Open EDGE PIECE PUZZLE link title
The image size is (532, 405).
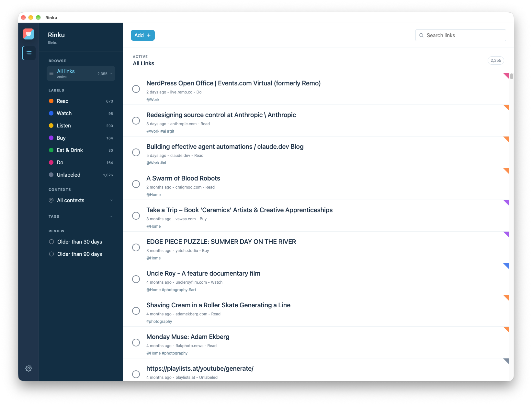221,242
